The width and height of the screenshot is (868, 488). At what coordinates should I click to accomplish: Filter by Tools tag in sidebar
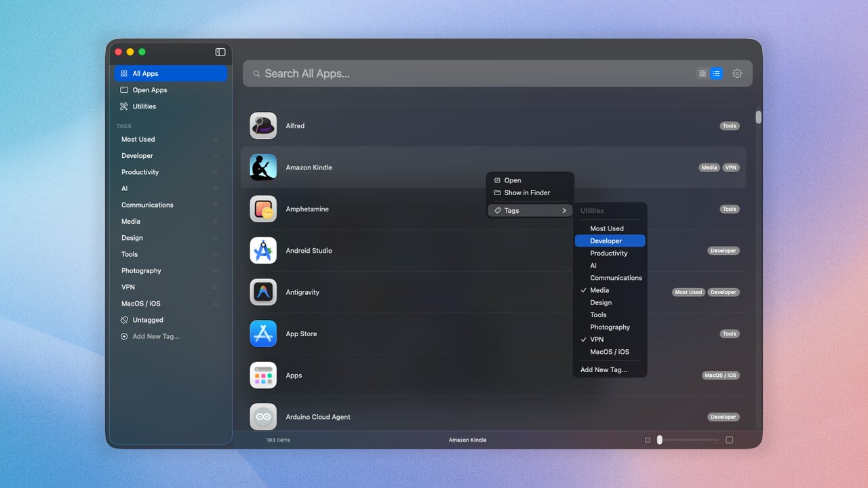pyautogui.click(x=171, y=254)
